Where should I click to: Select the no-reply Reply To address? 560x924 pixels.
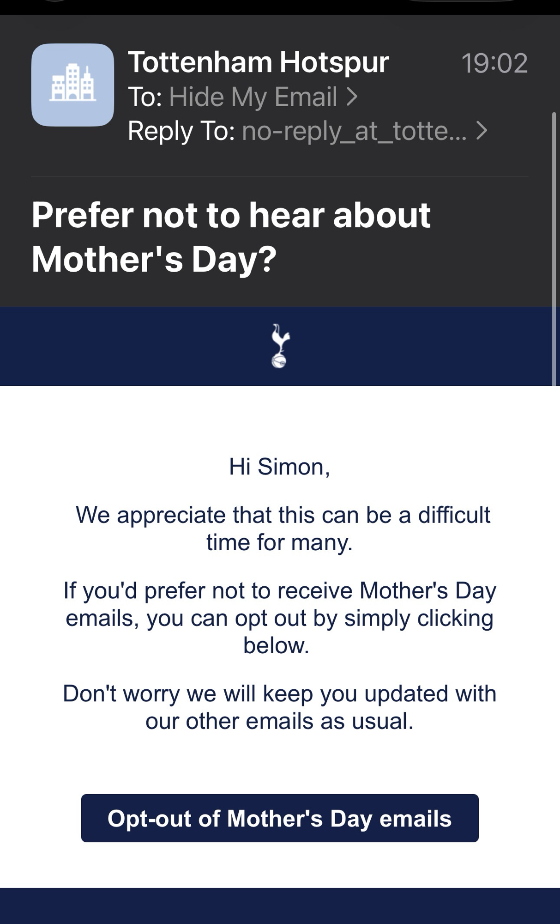[354, 131]
